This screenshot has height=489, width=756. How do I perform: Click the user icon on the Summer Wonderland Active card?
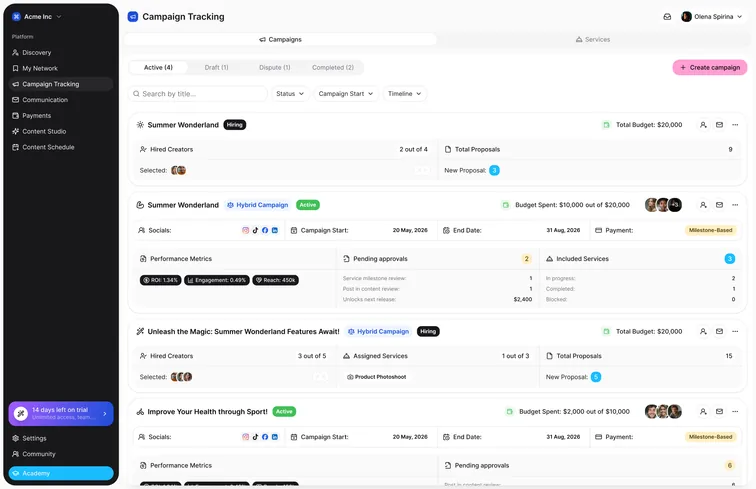click(703, 205)
